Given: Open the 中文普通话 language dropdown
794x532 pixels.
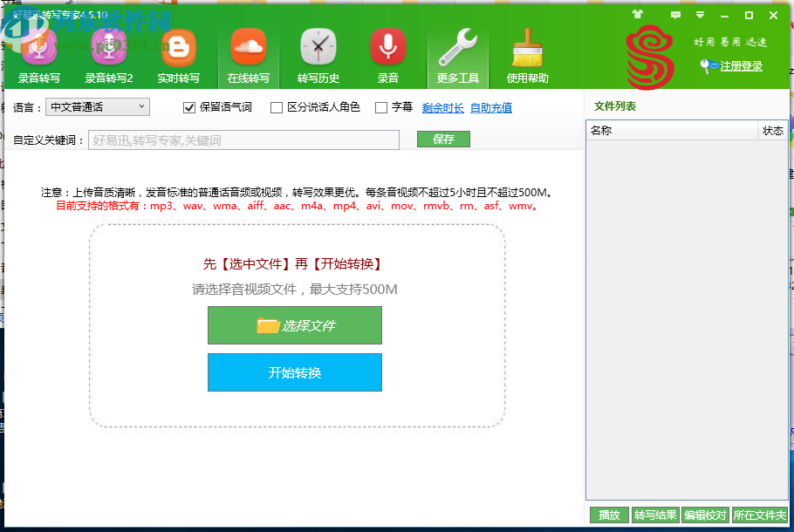Looking at the screenshot, I should coord(98,106).
